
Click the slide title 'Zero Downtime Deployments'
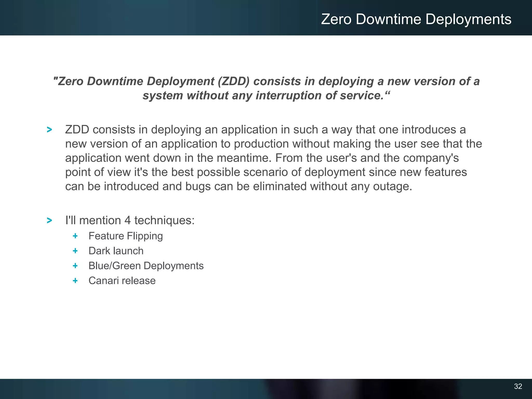[x=416, y=19]
